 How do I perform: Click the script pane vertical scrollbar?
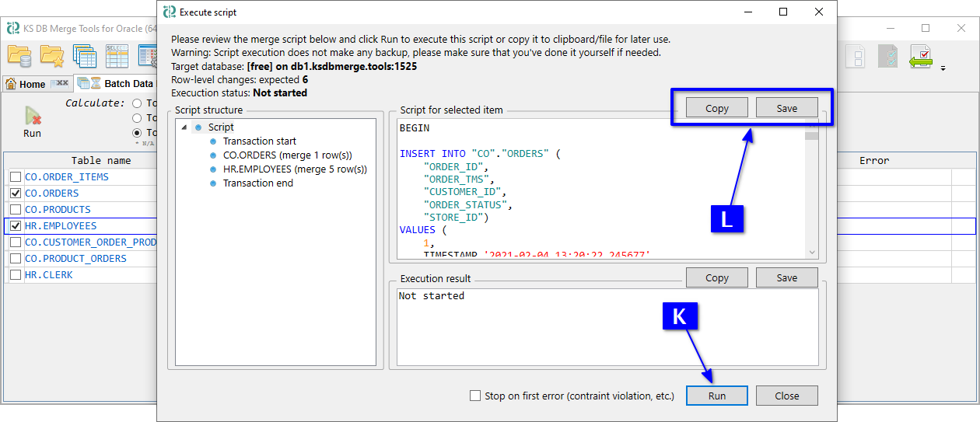(x=811, y=194)
